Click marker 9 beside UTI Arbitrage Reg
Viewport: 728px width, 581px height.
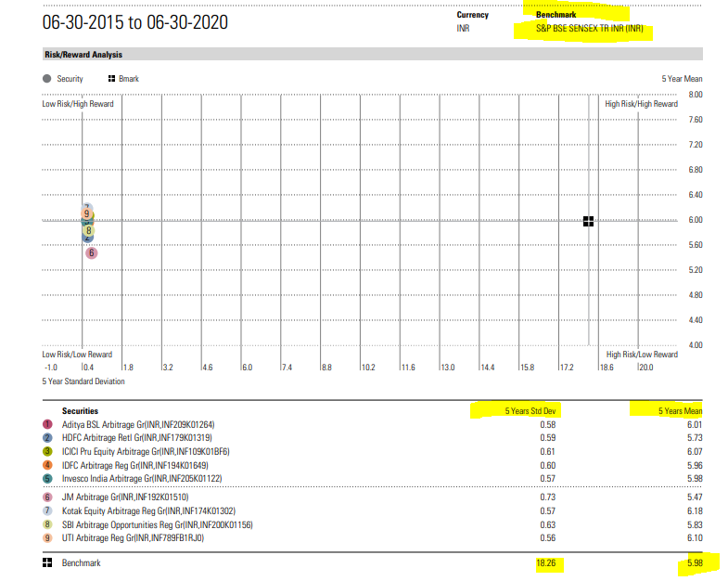[x=47, y=537]
